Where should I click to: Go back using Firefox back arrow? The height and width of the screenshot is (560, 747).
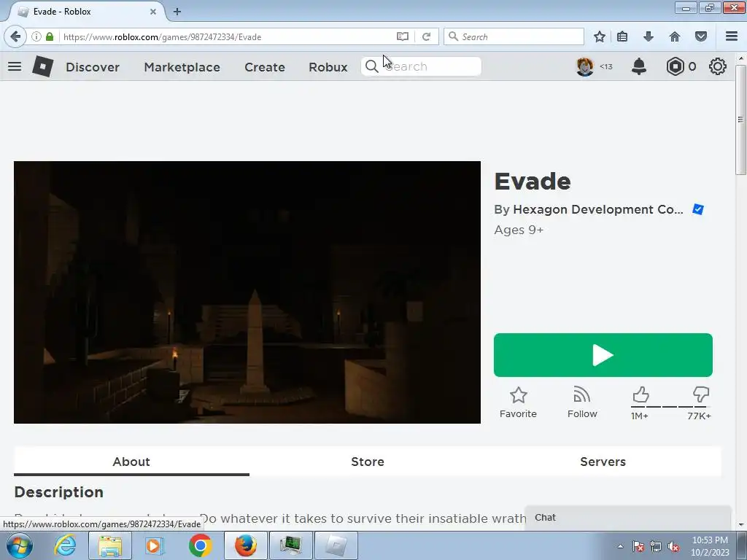click(x=15, y=36)
